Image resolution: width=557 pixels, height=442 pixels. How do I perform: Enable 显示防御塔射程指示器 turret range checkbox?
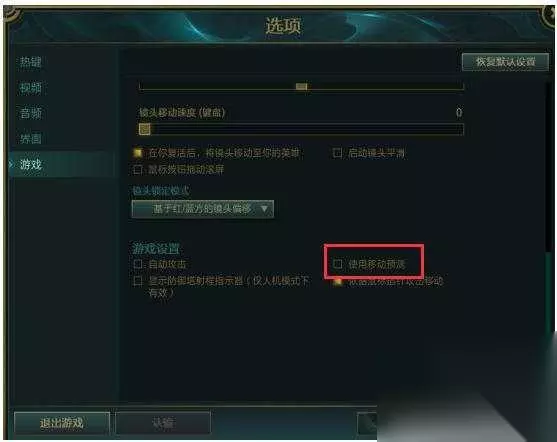[x=138, y=281]
